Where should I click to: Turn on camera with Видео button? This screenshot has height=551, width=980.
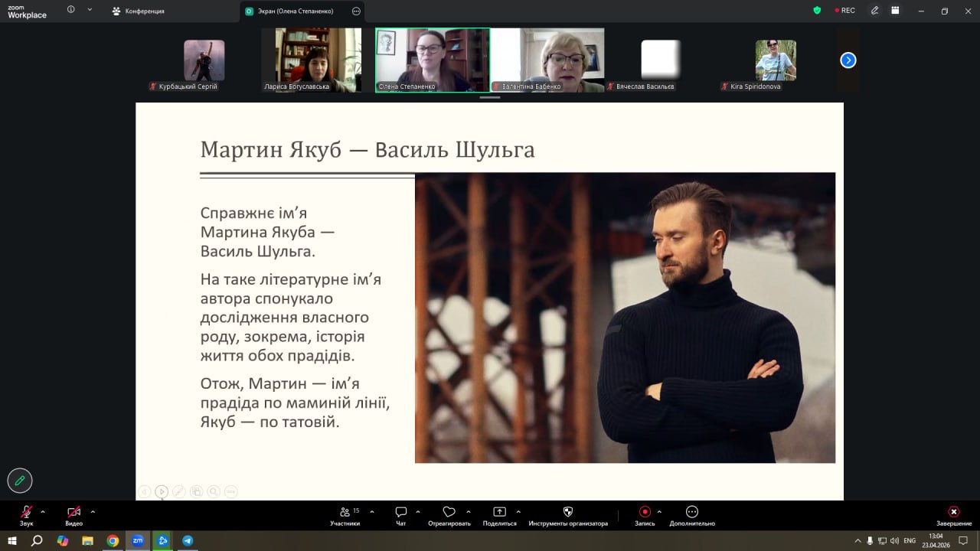pos(73,513)
